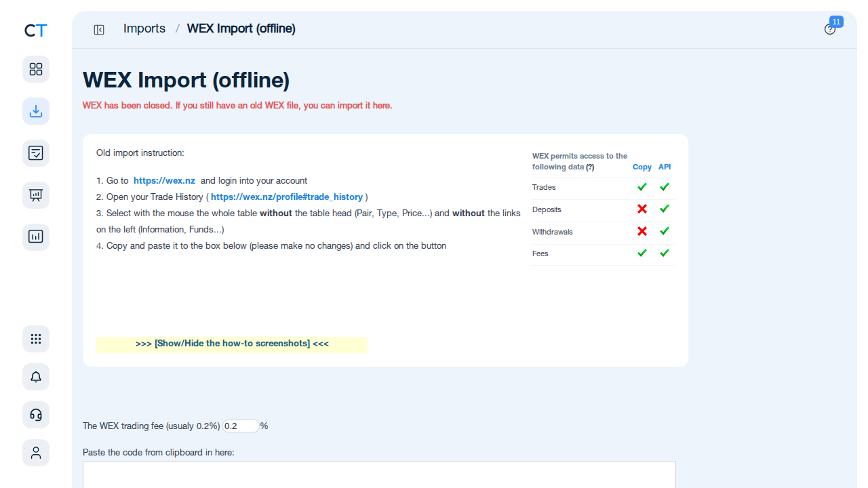
Task: Click the Copy column header
Action: pos(642,167)
